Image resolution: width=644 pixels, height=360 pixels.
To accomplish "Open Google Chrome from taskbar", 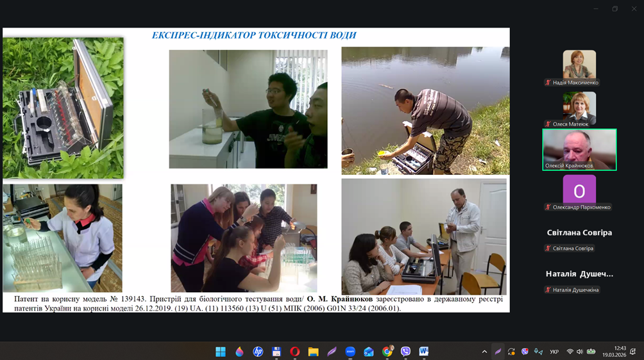I will (x=387, y=351).
